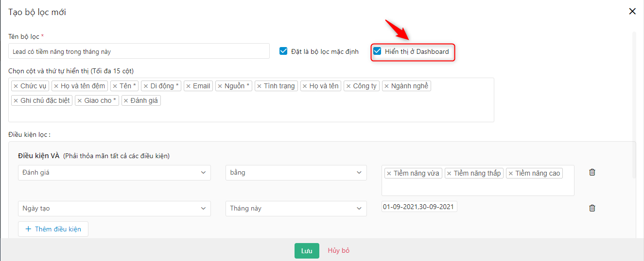Add a condition with Thêm điều kiện
The image size is (644, 261).
tap(53, 229)
